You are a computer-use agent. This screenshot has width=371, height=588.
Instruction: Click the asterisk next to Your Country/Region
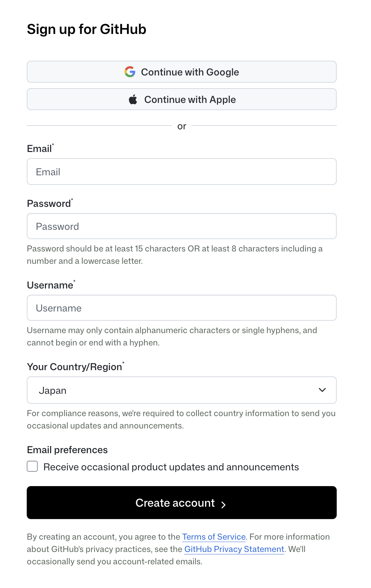[x=123, y=363]
